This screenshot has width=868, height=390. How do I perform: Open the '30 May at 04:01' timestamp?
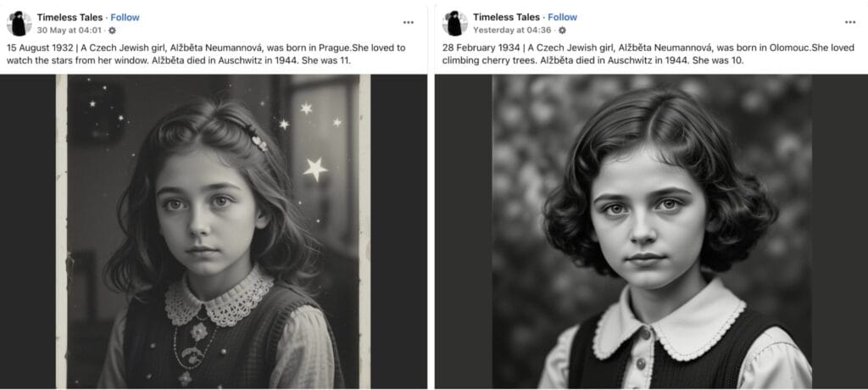click(70, 31)
